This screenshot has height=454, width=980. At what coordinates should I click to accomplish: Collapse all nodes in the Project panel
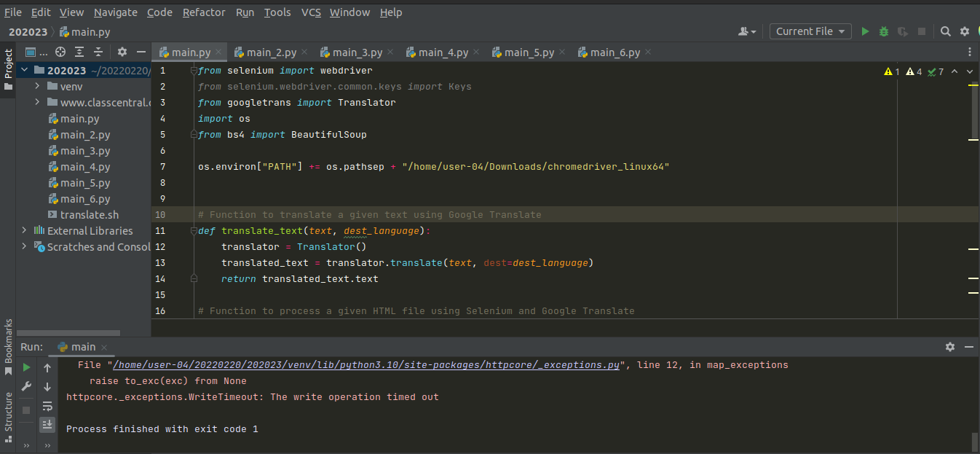tap(98, 52)
